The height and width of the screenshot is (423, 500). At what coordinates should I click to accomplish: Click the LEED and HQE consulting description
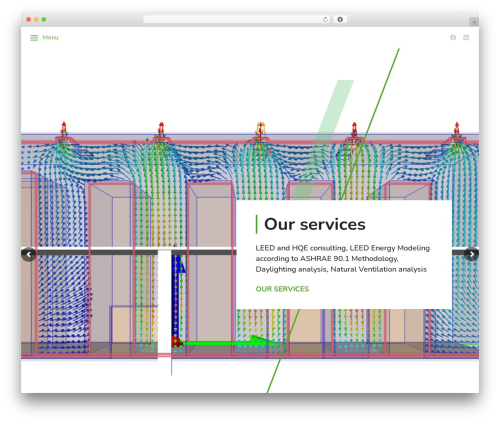point(343,259)
